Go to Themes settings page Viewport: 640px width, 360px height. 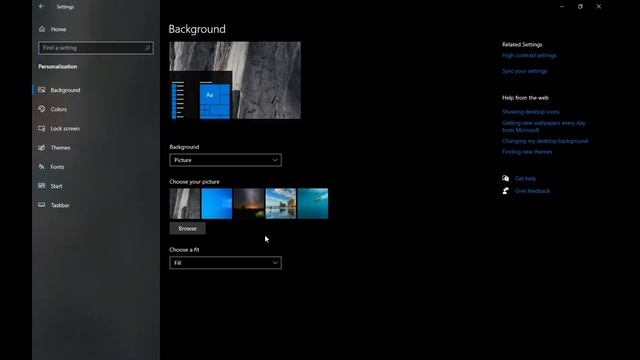tap(60, 147)
